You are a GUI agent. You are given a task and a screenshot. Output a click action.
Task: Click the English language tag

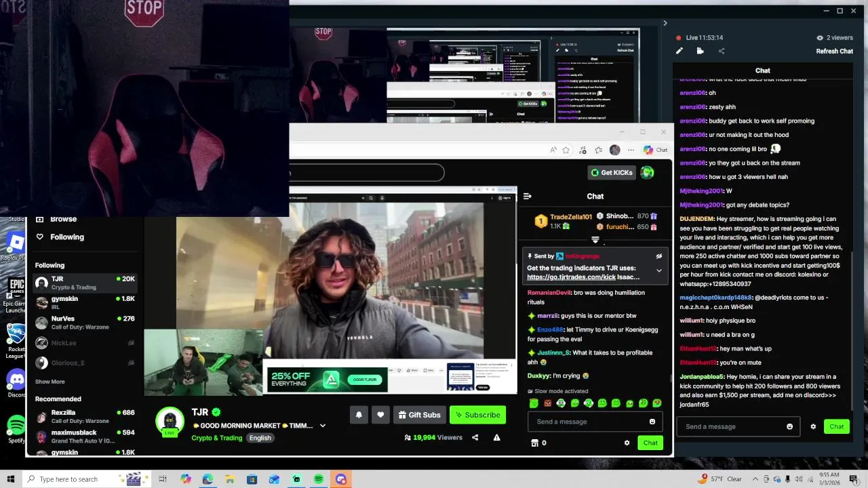pyautogui.click(x=260, y=438)
